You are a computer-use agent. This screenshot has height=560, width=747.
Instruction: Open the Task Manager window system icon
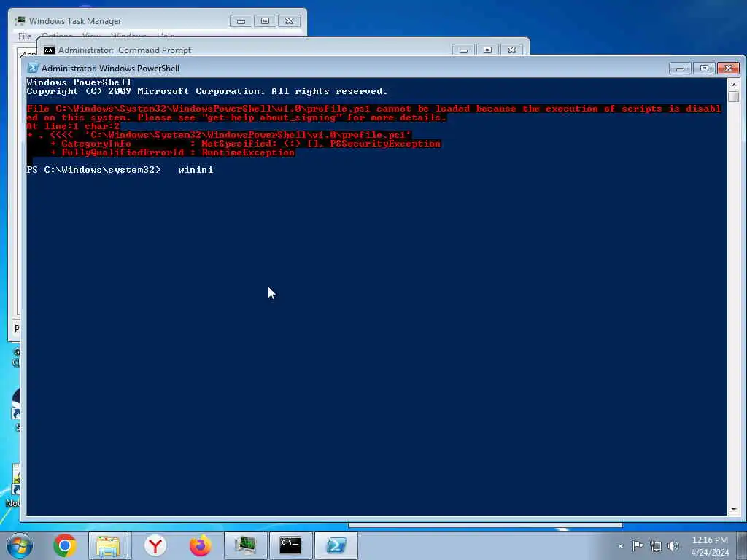[20, 21]
